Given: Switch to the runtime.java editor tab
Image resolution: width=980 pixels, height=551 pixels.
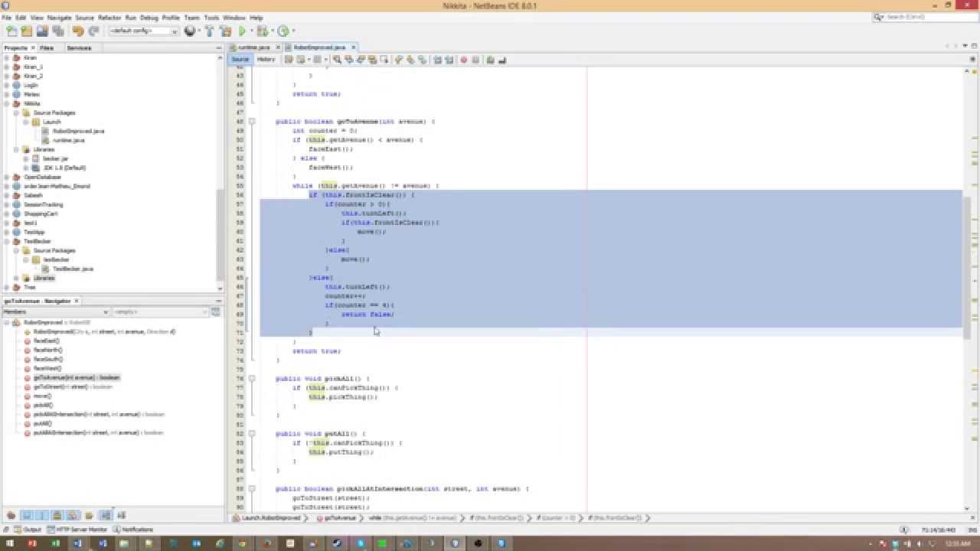Looking at the screenshot, I should click(253, 47).
